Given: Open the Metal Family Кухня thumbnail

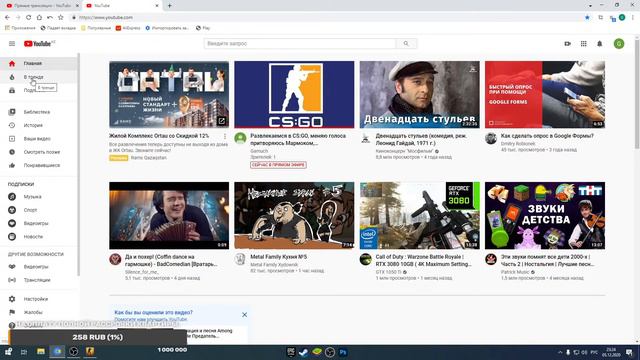Looking at the screenshot, I should (x=294, y=216).
